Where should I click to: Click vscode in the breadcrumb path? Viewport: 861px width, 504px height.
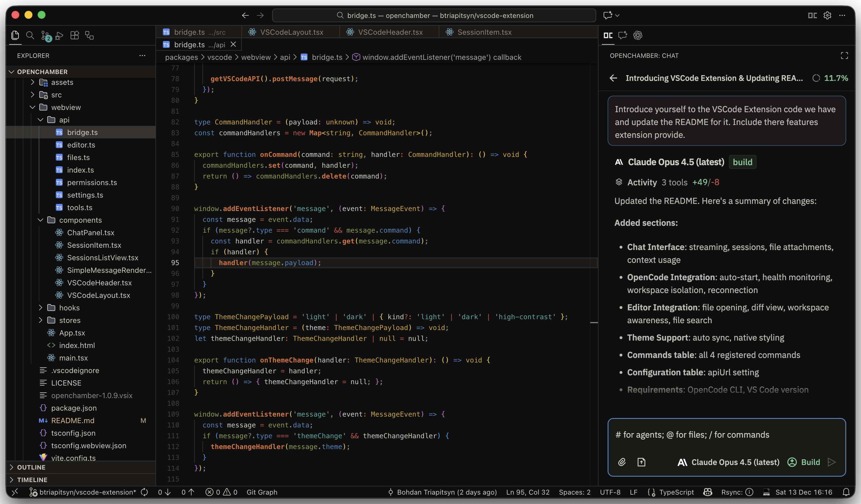pos(220,58)
